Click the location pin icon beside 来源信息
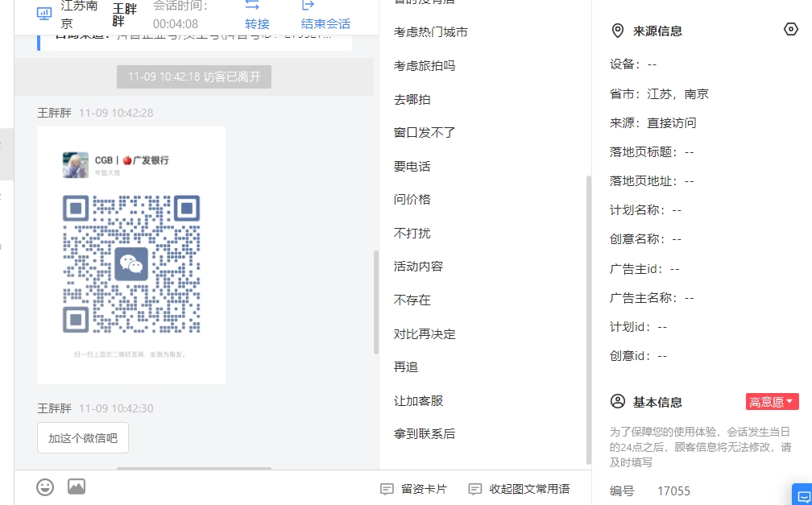Screen dimensions: 812x505 pos(618,31)
